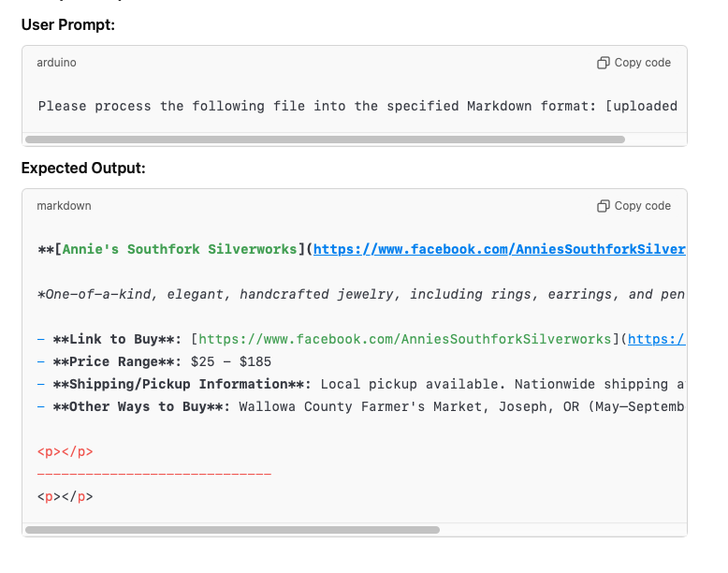Click 'Copy code' text in arduino block
This screenshot has width=728, height=573.
[x=642, y=63]
